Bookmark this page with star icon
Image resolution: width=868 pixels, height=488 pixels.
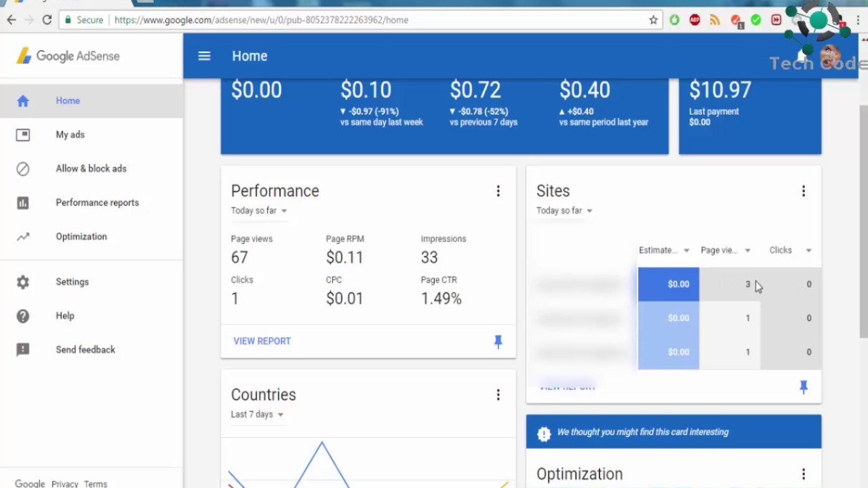(x=653, y=20)
